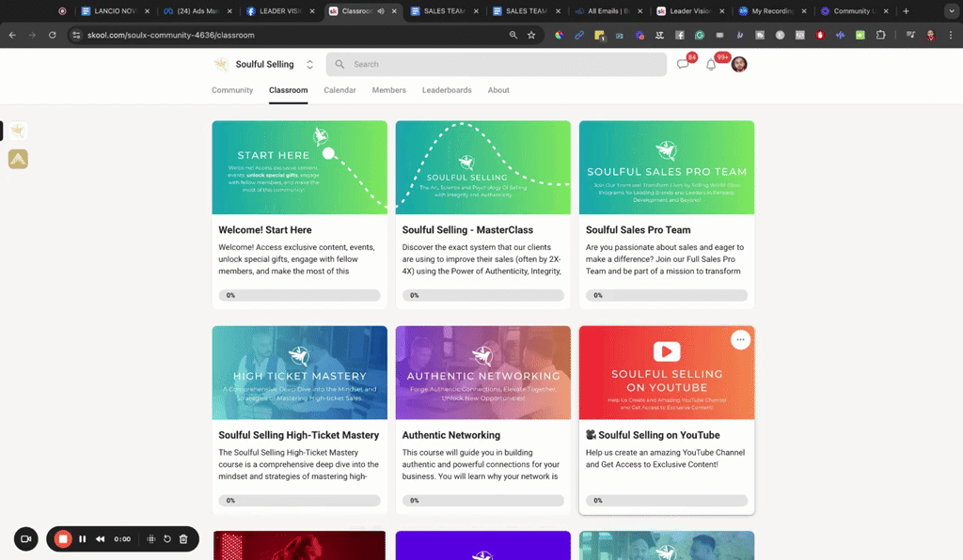Image resolution: width=963 pixels, height=560 pixels.
Task: Open the browser extensions puzzle menu
Action: tap(879, 34)
